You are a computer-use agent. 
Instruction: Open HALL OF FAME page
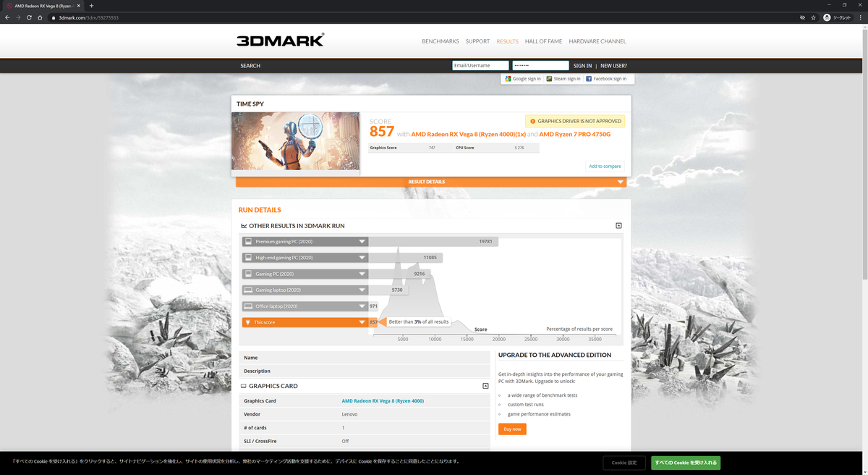[x=543, y=41]
